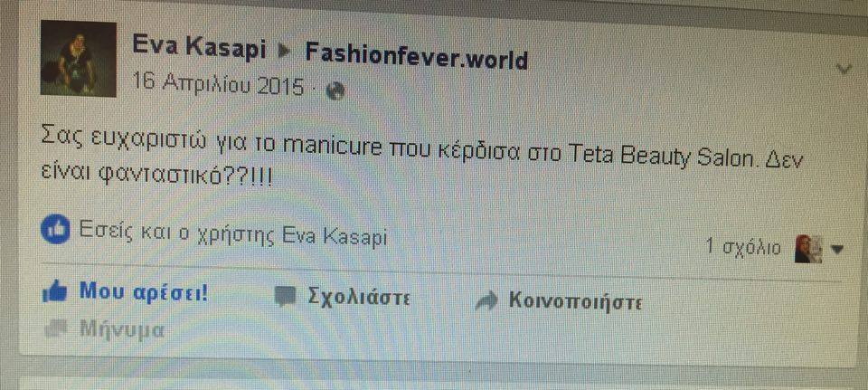Open the 16 Απριλίου 2015 timestamp link
868x390 pixels.
coord(217,85)
